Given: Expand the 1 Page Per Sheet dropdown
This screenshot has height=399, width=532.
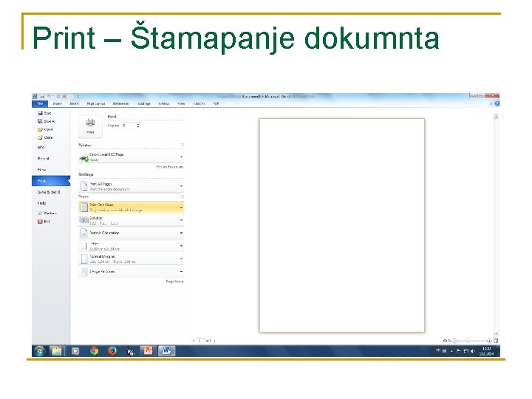Looking at the screenshot, I should click(131, 271).
